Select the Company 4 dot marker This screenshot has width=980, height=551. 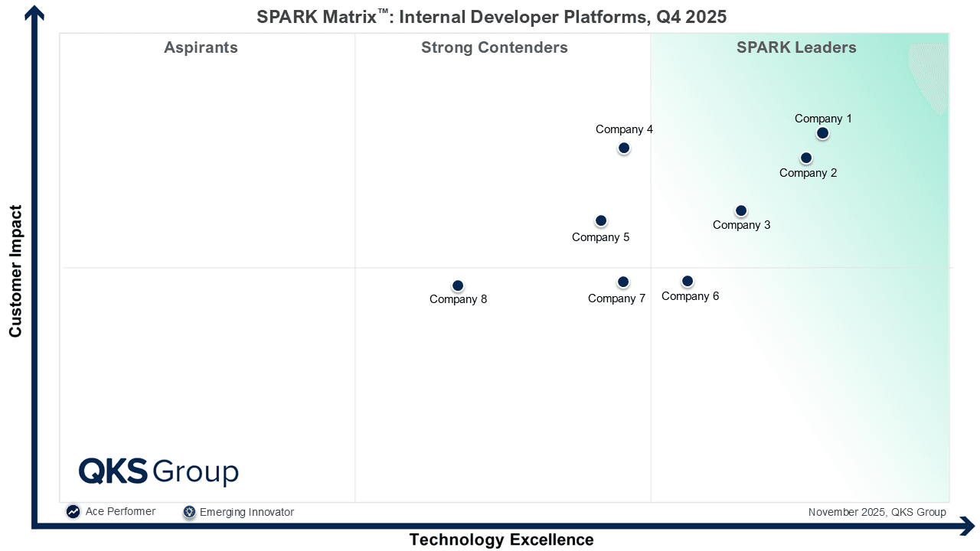(624, 148)
